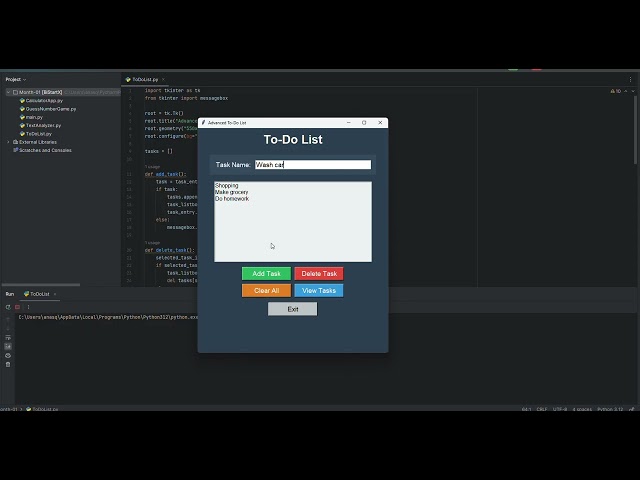
Task: Open the '4 spaces' indent selector
Action: [582, 409]
